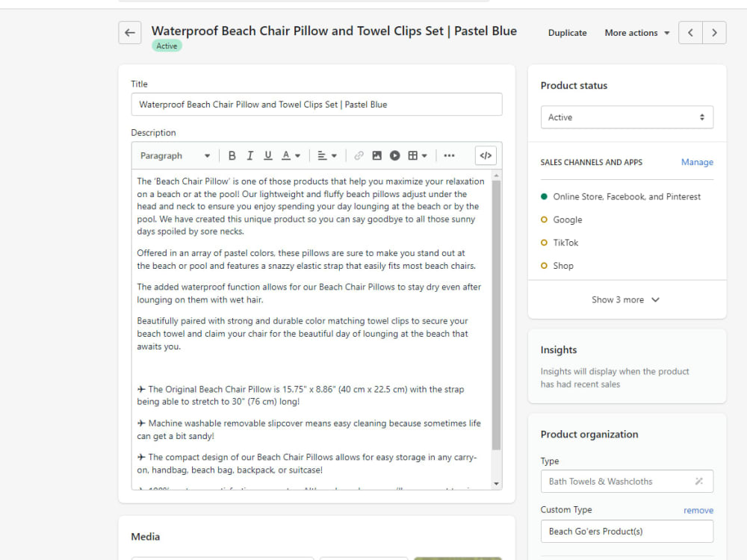The height and width of the screenshot is (560, 747).
Task: Insert an image into the description
Action: point(376,156)
